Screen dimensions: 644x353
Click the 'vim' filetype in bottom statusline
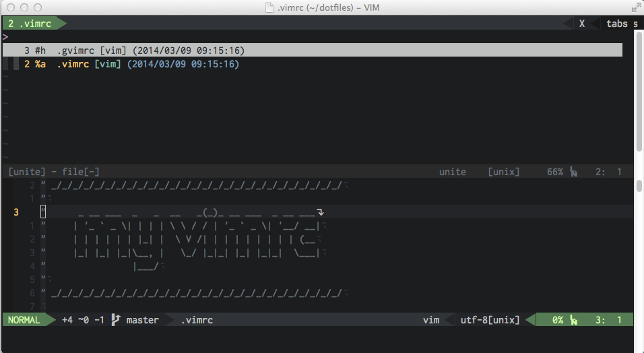point(431,320)
